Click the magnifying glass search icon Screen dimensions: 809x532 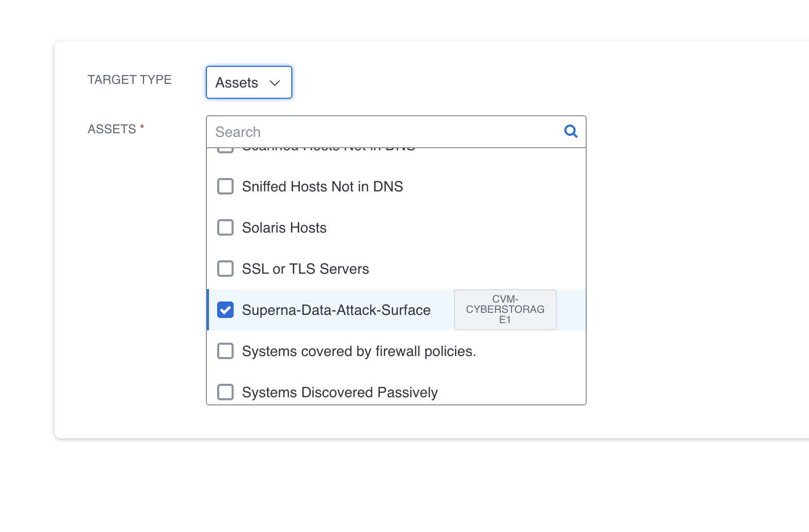(x=570, y=131)
